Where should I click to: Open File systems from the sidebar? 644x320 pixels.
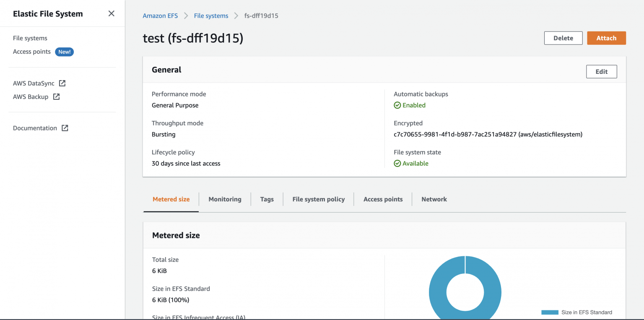tap(30, 38)
